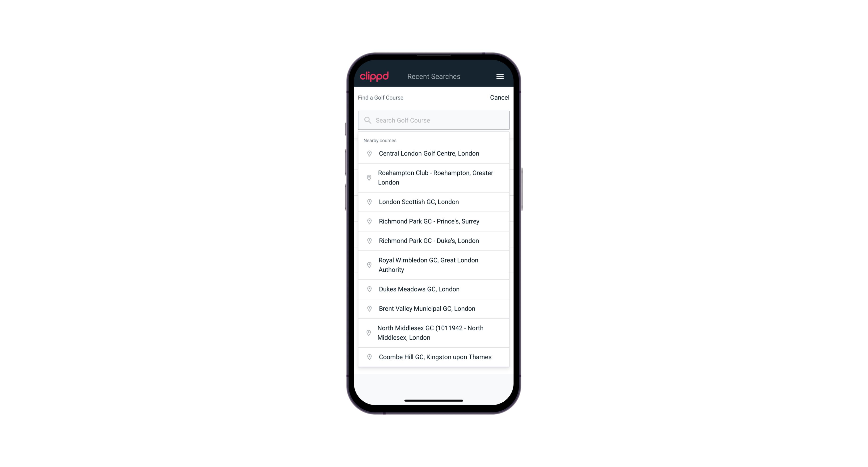The image size is (868, 467).
Task: Click the location pin icon for Roehampton Club
Action: (x=368, y=177)
